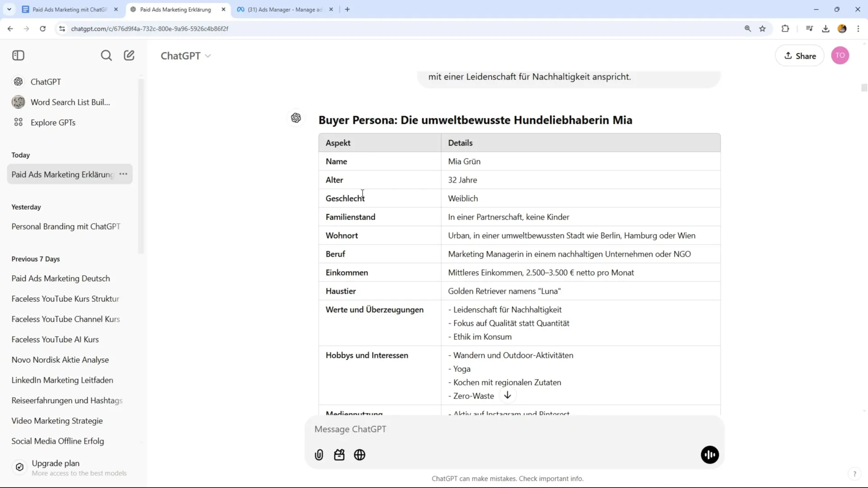This screenshot has width=868, height=488.
Task: Open the browser downloads icon
Action: pyautogui.click(x=826, y=28)
